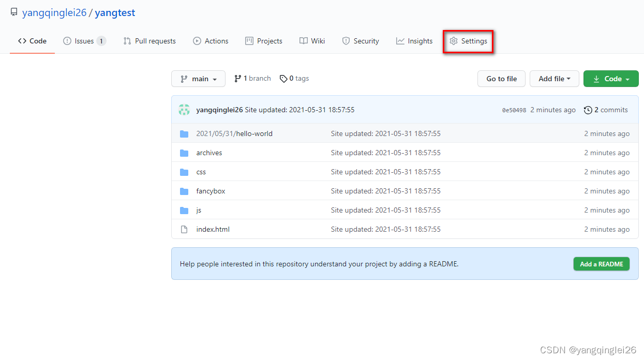Image resolution: width=644 pixels, height=360 pixels.
Task: Open the css folder
Action: (201, 172)
